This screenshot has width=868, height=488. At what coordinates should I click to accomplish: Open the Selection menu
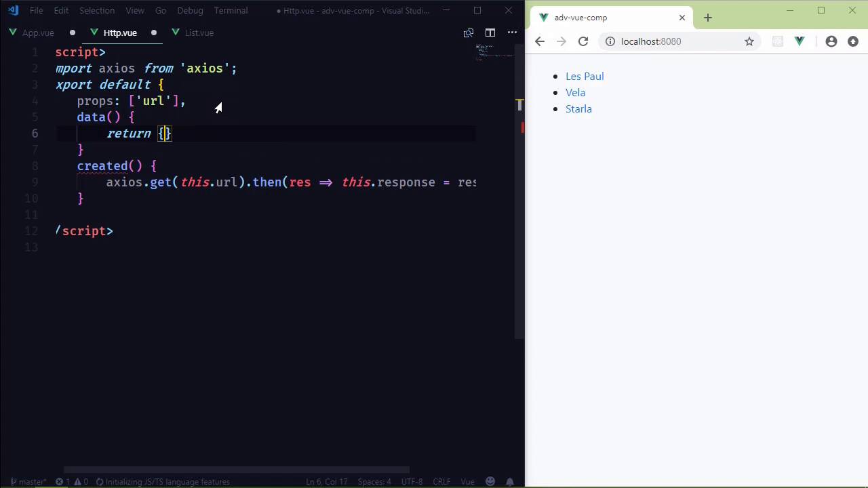pos(97,10)
